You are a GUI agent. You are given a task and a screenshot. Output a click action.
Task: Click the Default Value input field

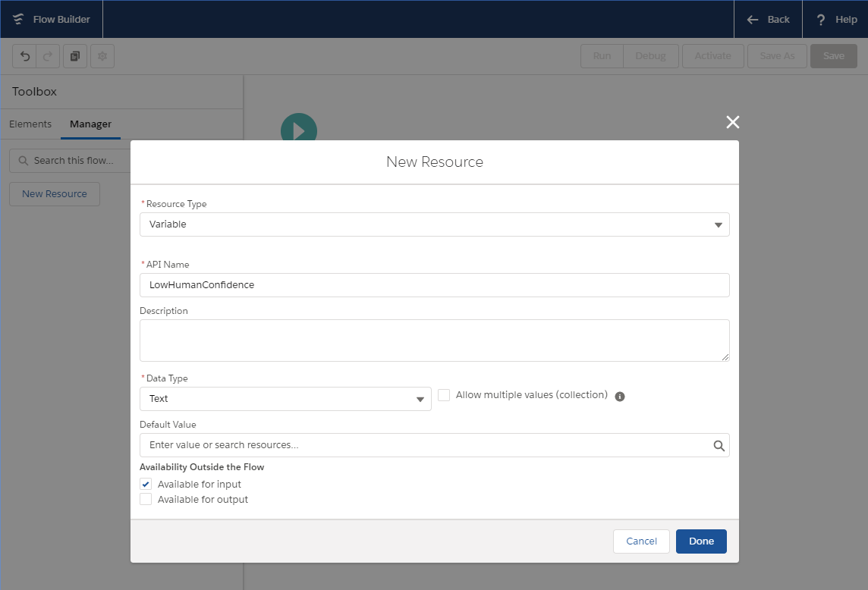(435, 446)
